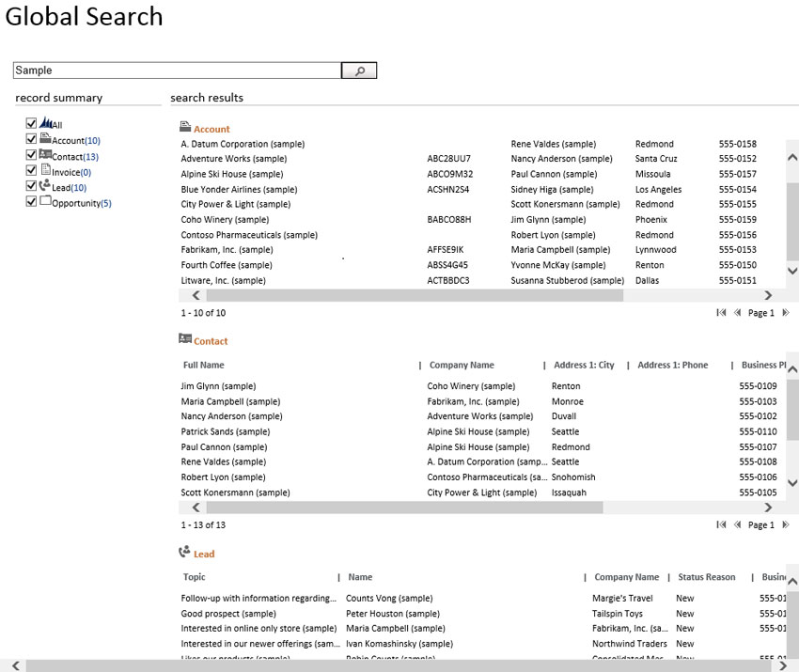Sort leads by Topic column header
The image size is (799, 672).
195,577
